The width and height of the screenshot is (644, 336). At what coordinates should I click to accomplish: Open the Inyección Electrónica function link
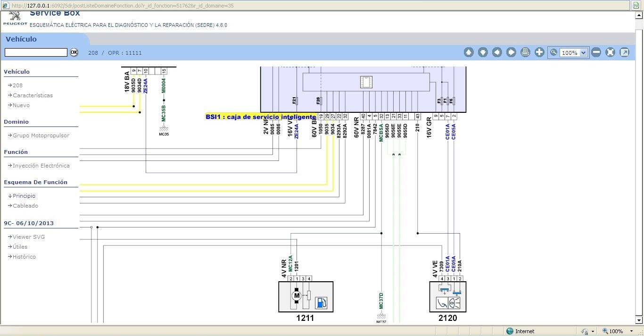tap(41, 166)
